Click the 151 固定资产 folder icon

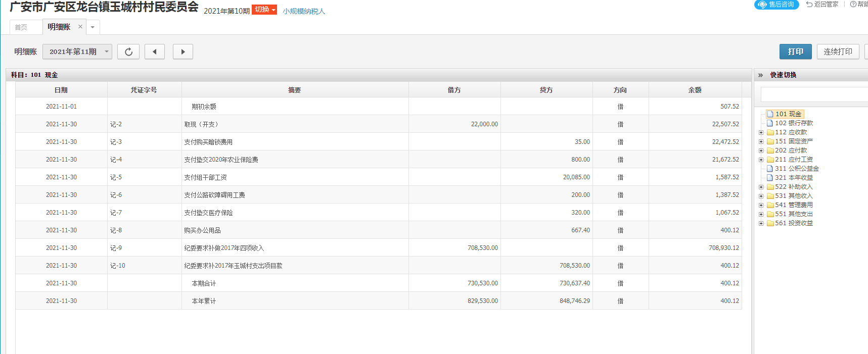click(770, 141)
